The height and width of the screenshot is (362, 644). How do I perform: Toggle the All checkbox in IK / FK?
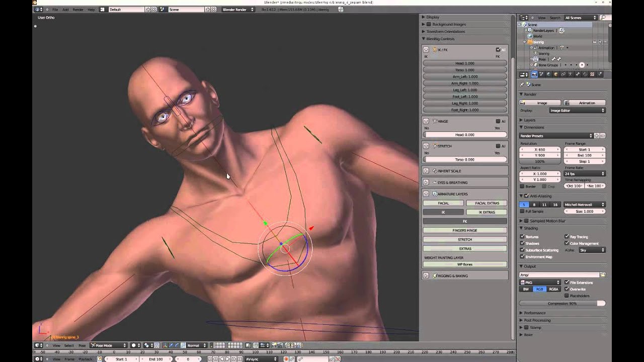click(x=498, y=50)
